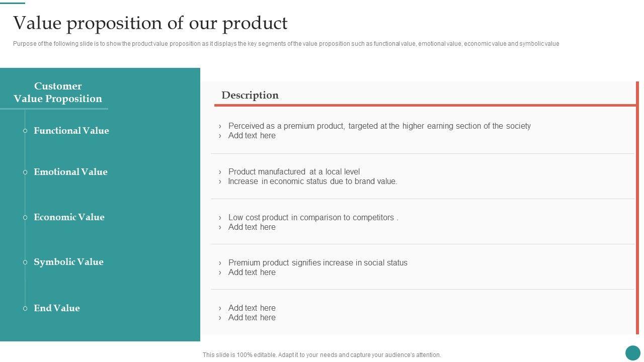644x362 pixels.
Task: Select the 'Functional Value' label
Action: [x=71, y=131]
